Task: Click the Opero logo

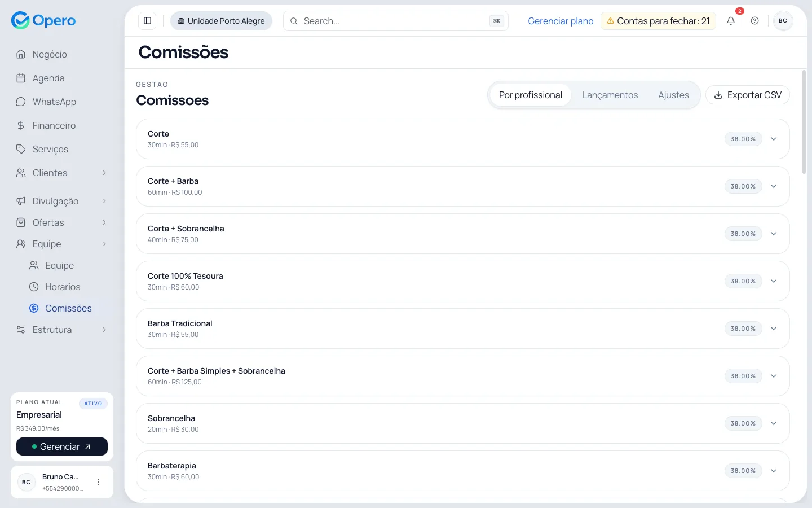Action: [x=43, y=20]
